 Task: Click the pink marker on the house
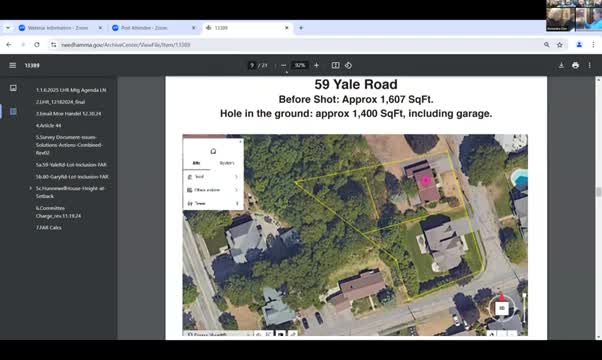(425, 182)
